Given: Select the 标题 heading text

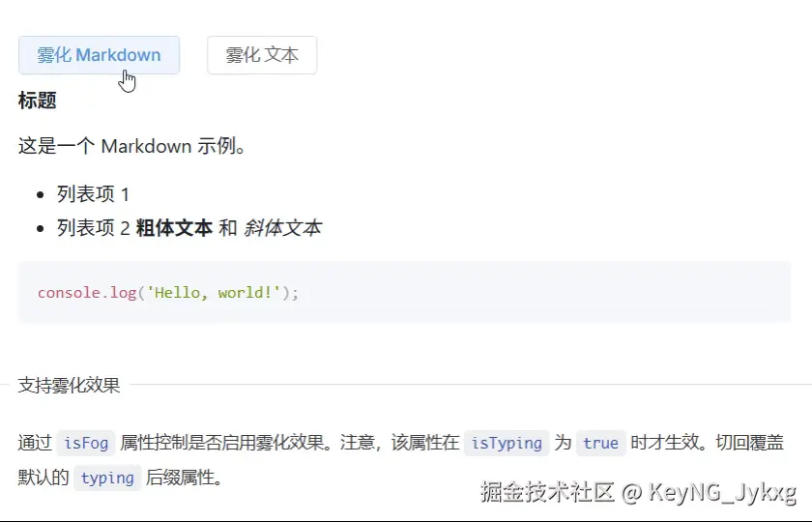Looking at the screenshot, I should pyautogui.click(x=38, y=100).
